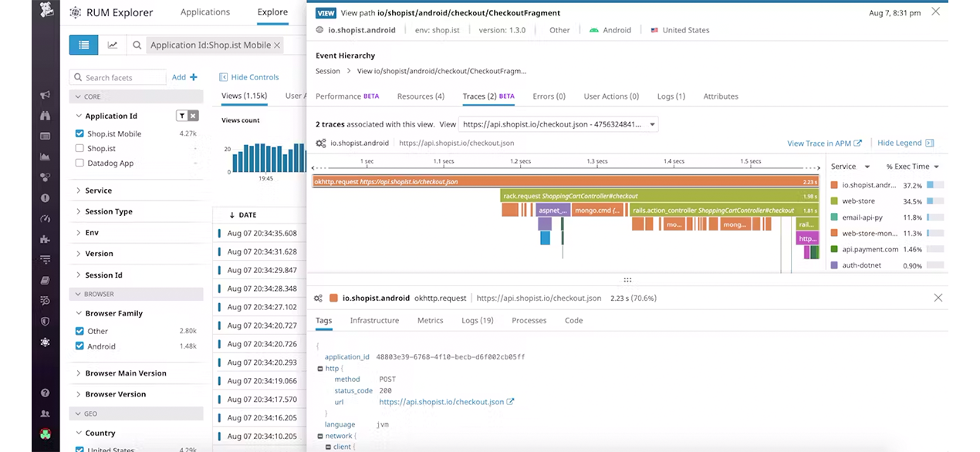Click the Hide Controls link
The image size is (980, 452).
pos(249,77)
